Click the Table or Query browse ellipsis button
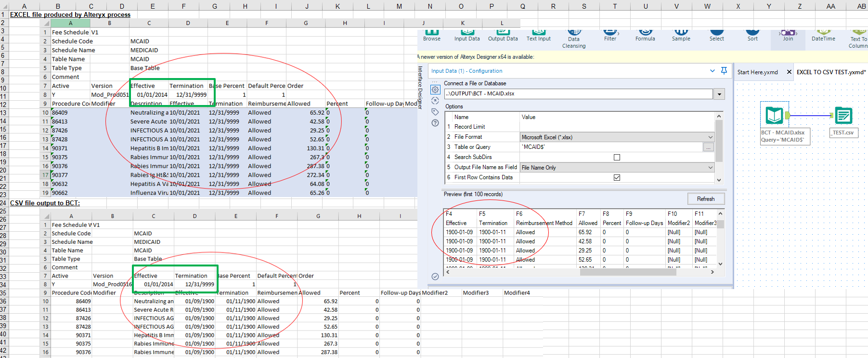This screenshot has width=868, height=358. coord(708,147)
